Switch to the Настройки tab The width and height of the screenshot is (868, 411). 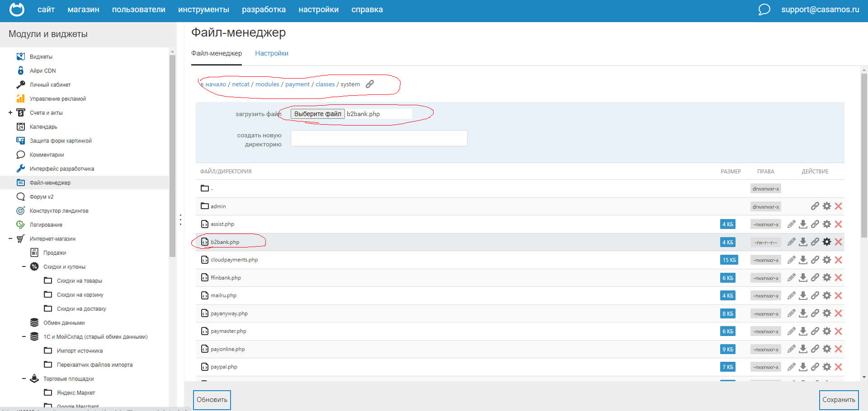point(271,53)
